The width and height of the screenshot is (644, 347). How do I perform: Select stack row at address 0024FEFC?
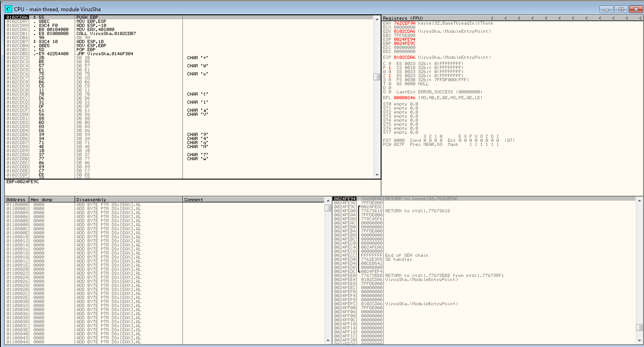coord(484,304)
